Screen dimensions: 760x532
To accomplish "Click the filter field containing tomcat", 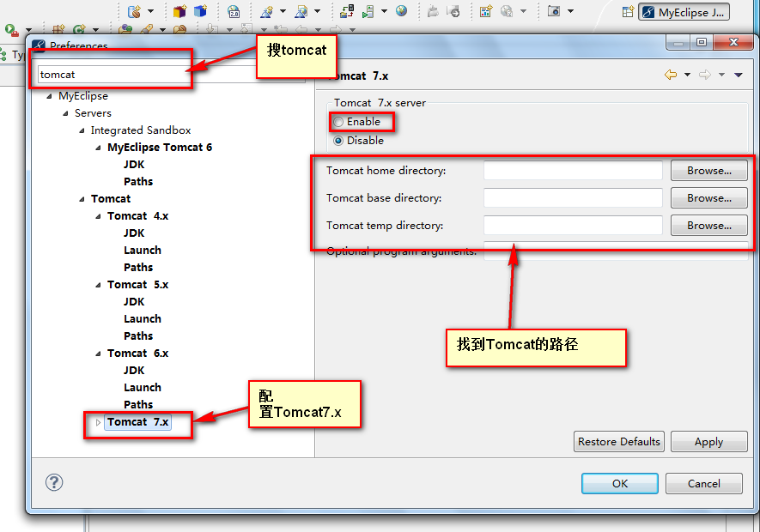I will pyautogui.click(x=171, y=74).
